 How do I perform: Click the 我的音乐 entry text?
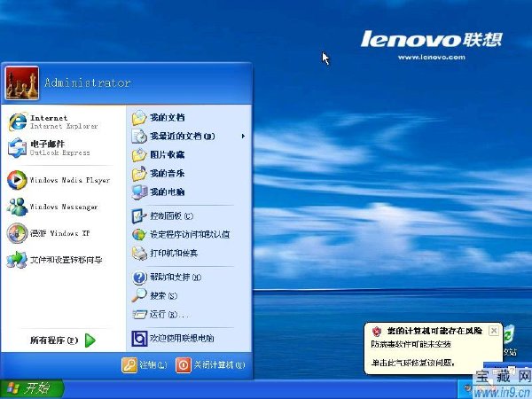point(168,174)
